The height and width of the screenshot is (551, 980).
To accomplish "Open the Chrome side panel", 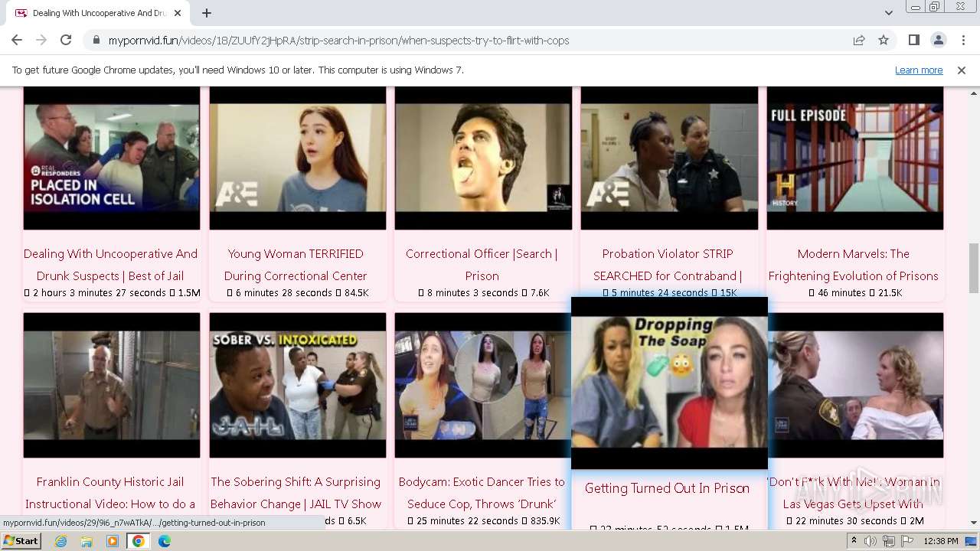I will tap(913, 40).
